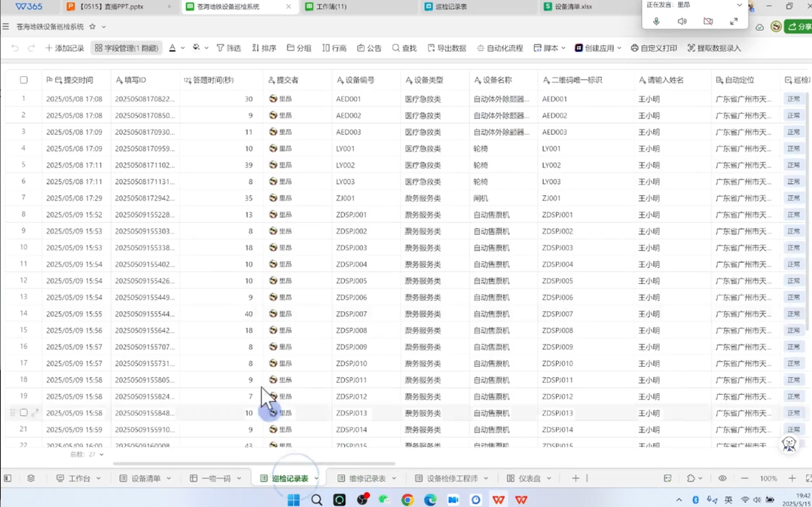812x507 pixels.
Task: Toggle the select-all checkbox in header
Action: click(23, 80)
